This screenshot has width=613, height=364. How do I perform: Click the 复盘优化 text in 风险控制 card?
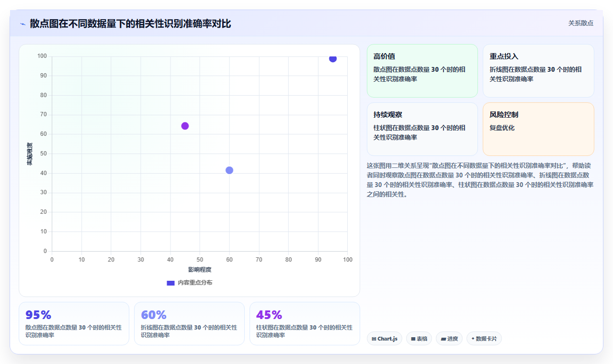(502, 128)
